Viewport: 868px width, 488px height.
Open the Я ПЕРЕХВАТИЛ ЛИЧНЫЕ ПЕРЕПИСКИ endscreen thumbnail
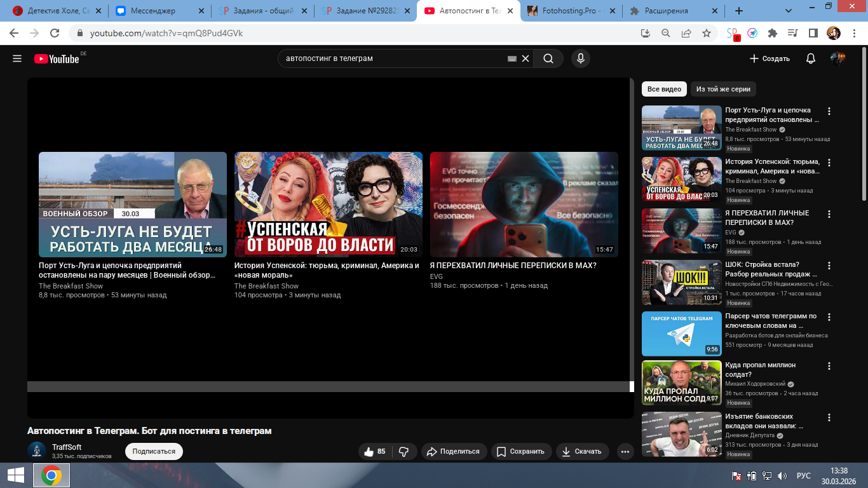tap(524, 204)
